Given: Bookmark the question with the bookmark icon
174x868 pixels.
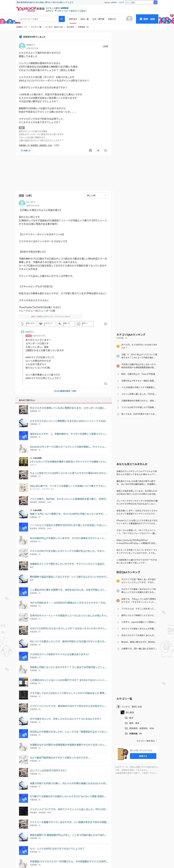Looking at the screenshot, I should click(90, 151).
